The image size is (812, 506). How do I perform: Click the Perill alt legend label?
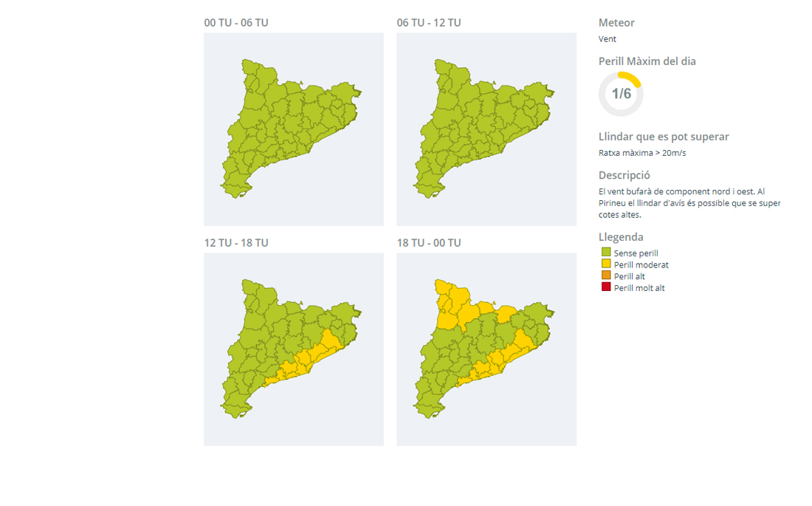click(x=630, y=276)
